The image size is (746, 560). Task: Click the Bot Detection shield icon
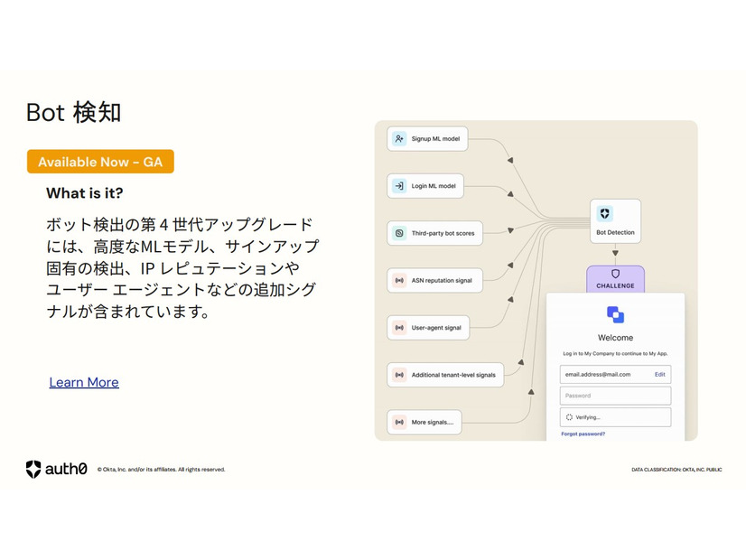coord(605,213)
